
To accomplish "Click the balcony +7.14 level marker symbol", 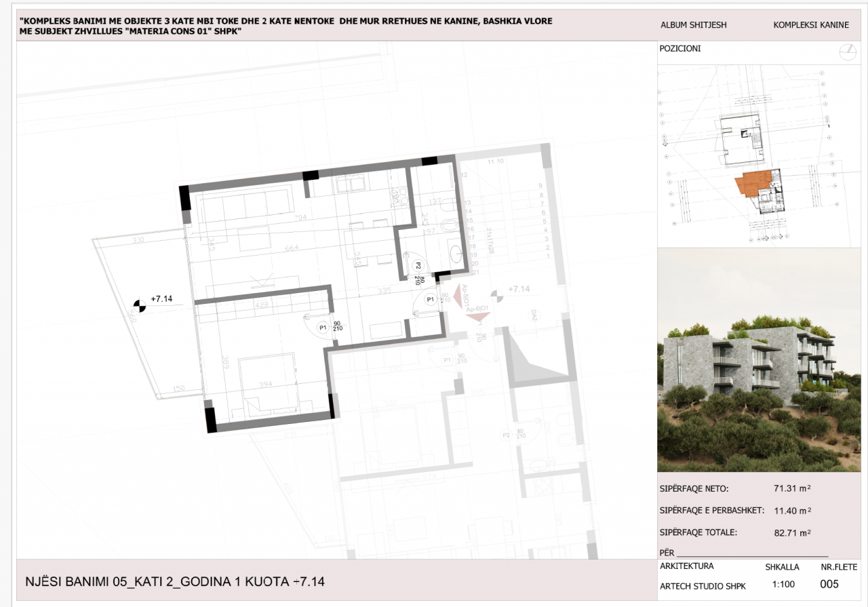I will 139,306.
